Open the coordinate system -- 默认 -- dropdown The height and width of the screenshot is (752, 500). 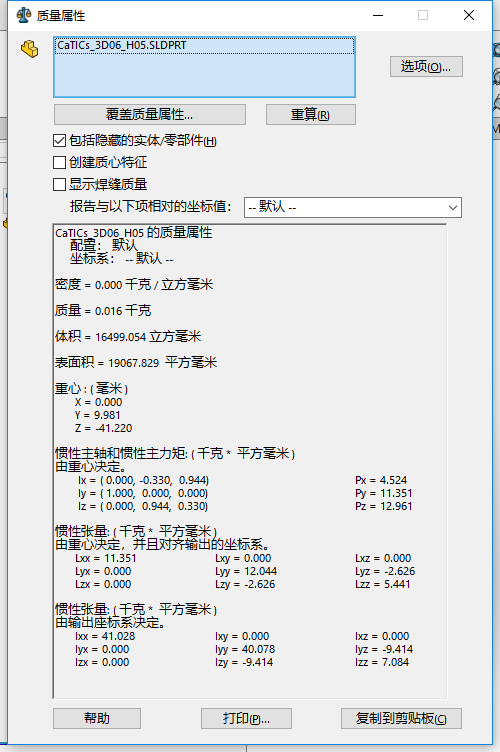[353, 208]
